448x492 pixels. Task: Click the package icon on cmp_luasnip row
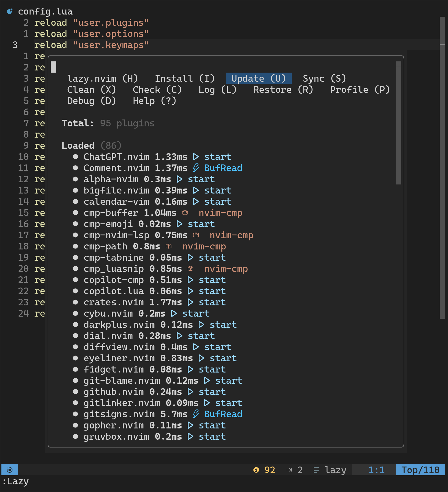click(191, 269)
